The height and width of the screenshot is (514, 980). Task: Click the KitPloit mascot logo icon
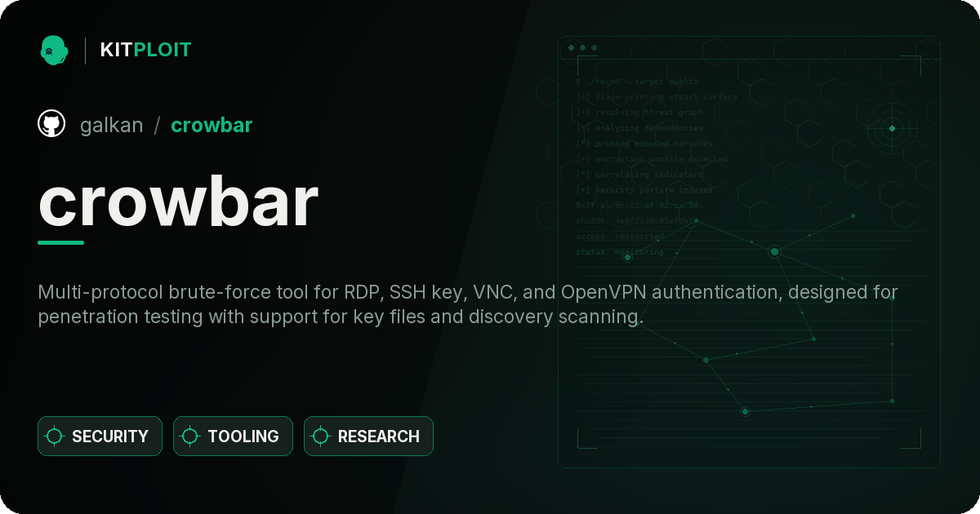[54, 50]
